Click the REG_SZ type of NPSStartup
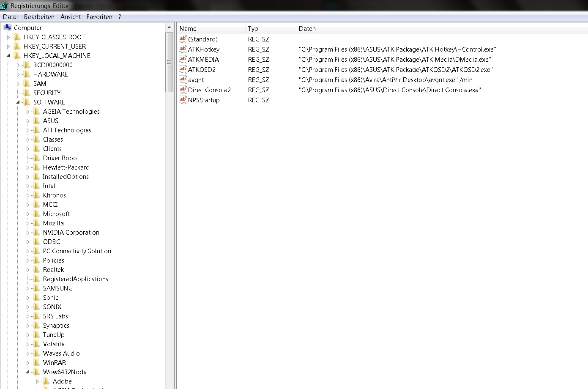 [258, 100]
